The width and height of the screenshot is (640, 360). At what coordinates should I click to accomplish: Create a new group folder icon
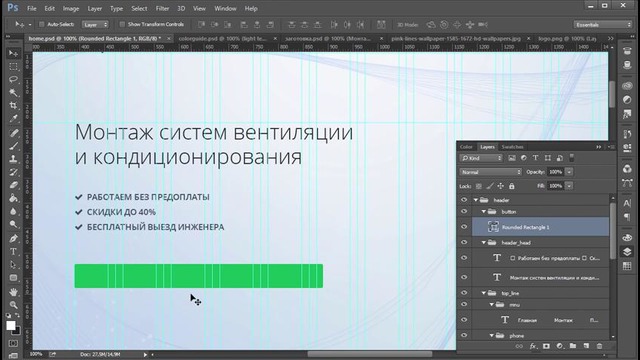pyautogui.click(x=573, y=346)
